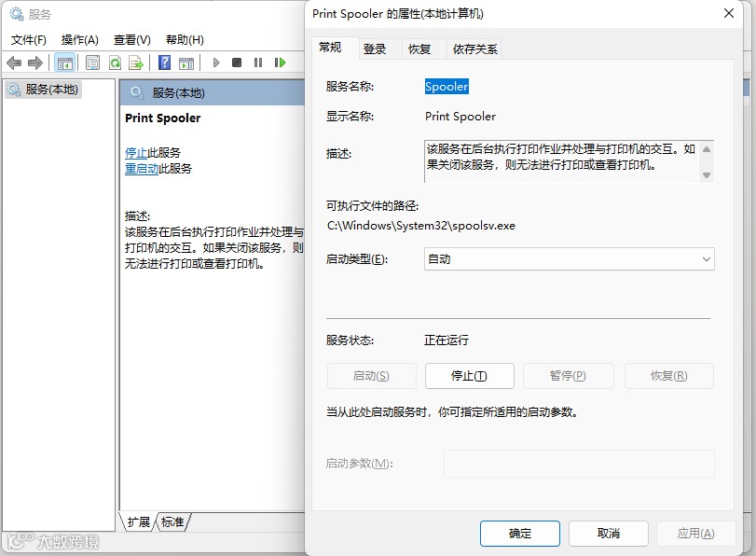Click the 启动(S) button

[x=371, y=376]
